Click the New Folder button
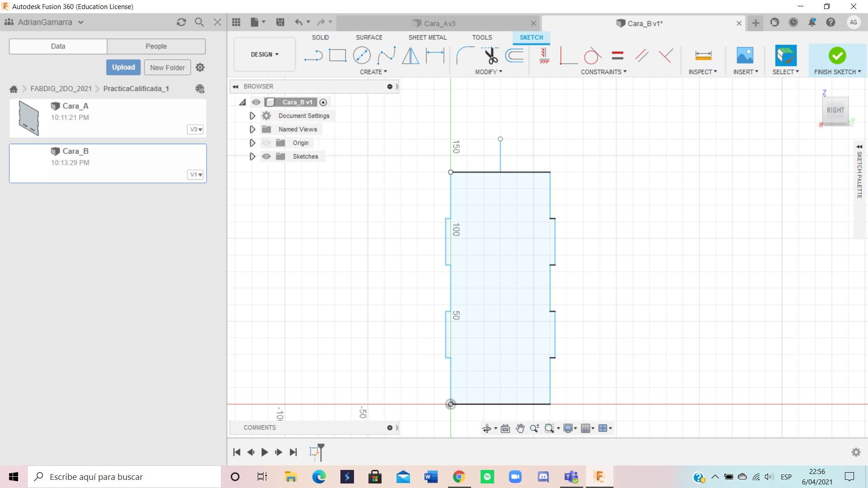 pos(167,67)
